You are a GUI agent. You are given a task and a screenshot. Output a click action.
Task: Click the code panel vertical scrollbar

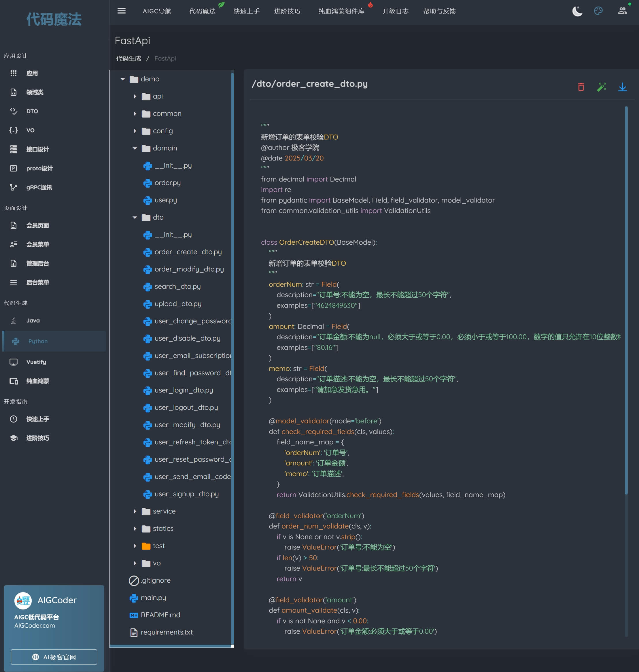[626, 300]
